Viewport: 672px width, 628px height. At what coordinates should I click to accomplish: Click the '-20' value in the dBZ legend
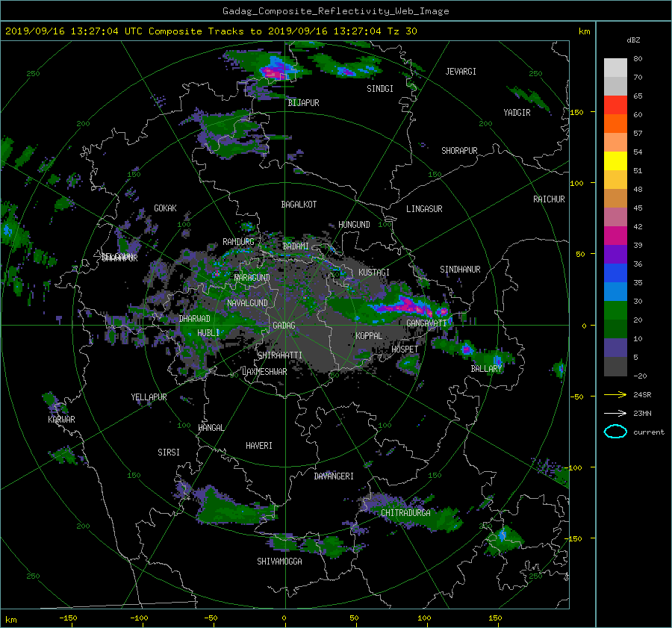coord(640,376)
